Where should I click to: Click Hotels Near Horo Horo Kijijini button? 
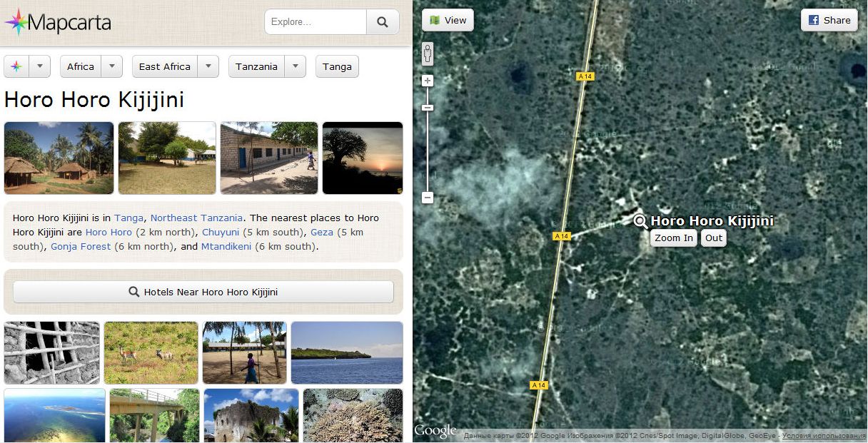point(203,292)
